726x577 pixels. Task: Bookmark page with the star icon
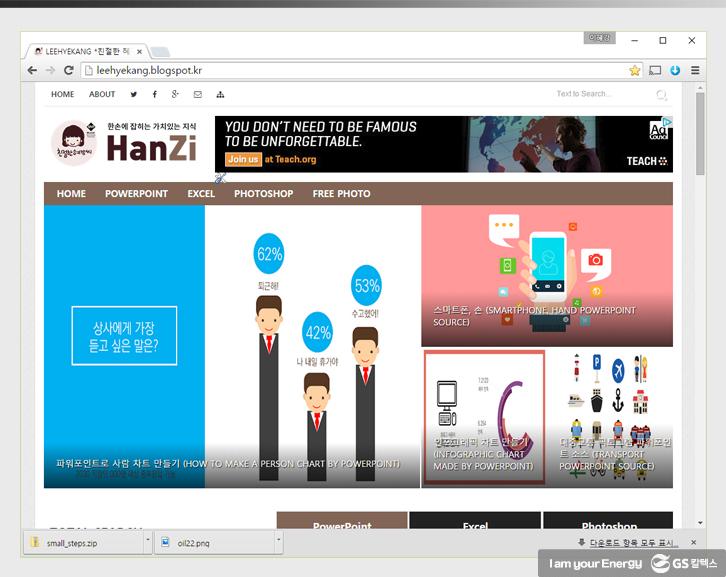(634, 70)
